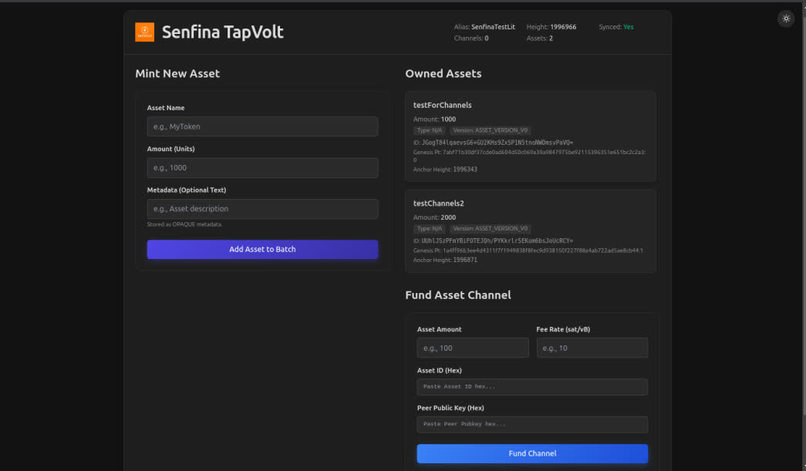Toggle the light/dark theme sun icon
This screenshot has height=471, width=806.
(x=786, y=19)
